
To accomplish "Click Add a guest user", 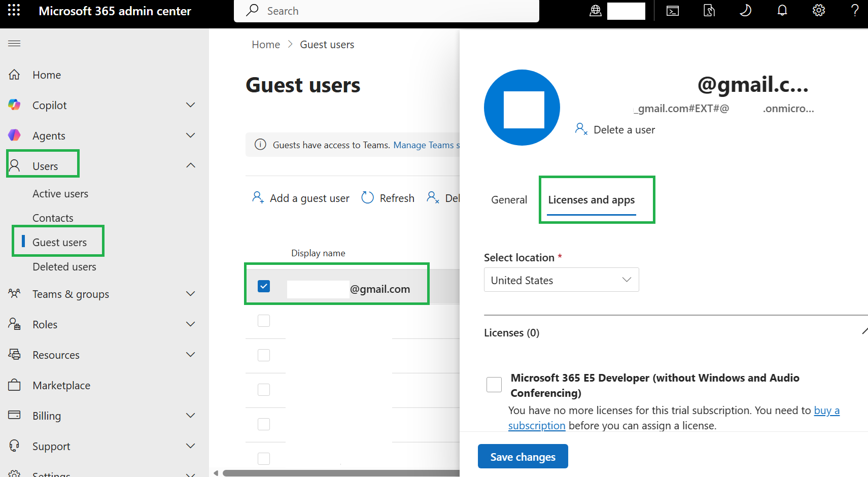I will pos(301,198).
